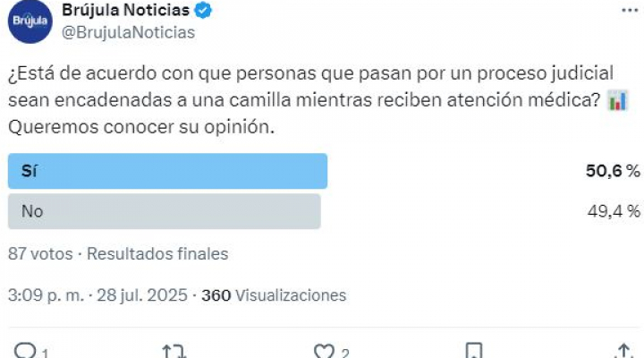Click the 50,6 % result value
This screenshot has width=644, height=358.
[613, 171]
